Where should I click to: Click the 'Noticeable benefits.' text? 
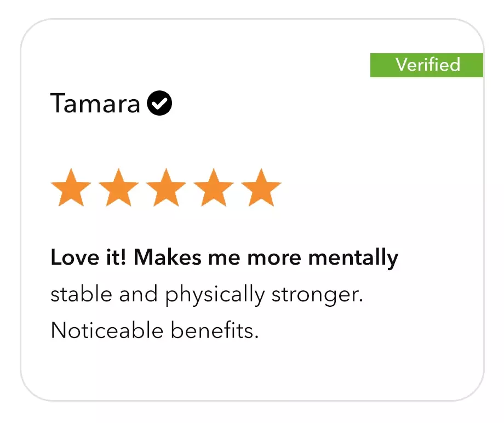tap(154, 330)
